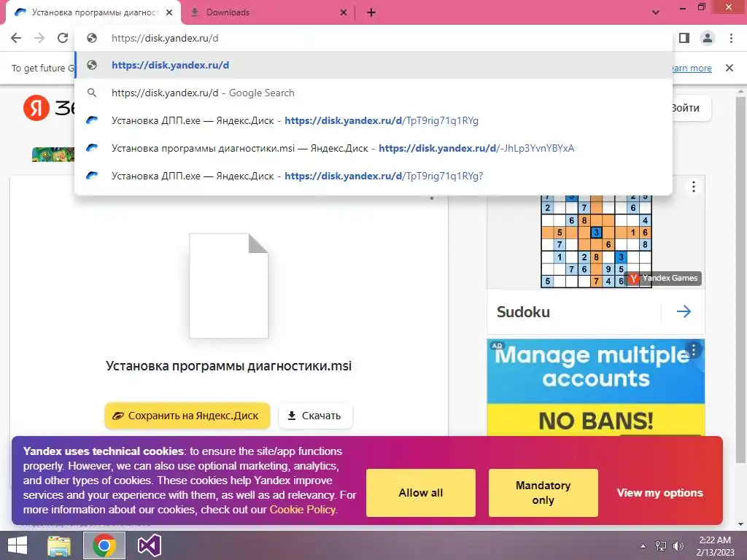Click Сохранить на Яндекс.Диск button
The width and height of the screenshot is (747, 560).
point(187,416)
